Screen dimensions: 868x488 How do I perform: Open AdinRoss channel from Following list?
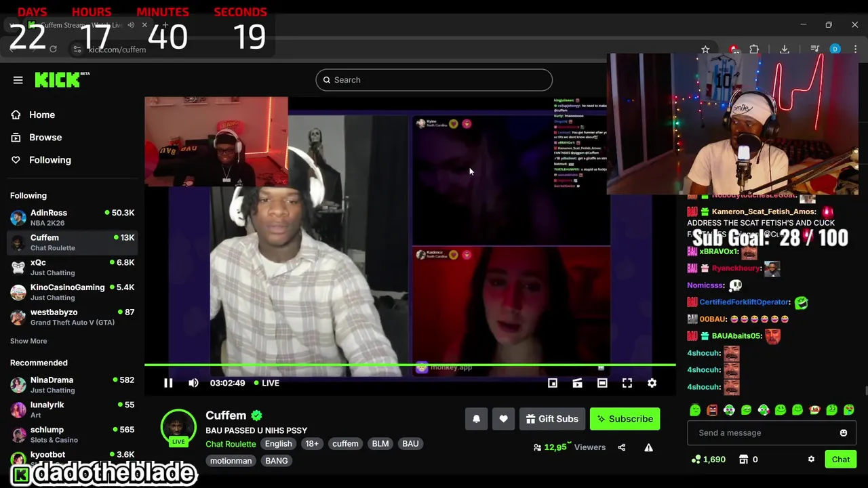click(71, 218)
